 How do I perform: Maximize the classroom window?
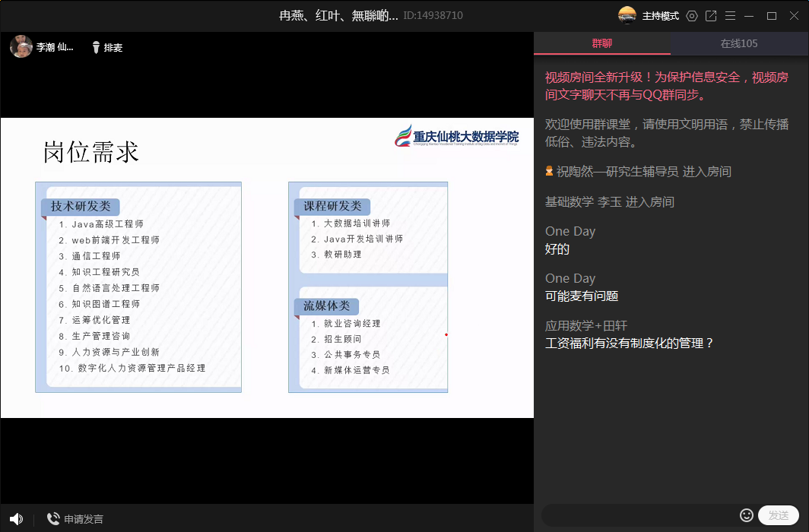771,16
